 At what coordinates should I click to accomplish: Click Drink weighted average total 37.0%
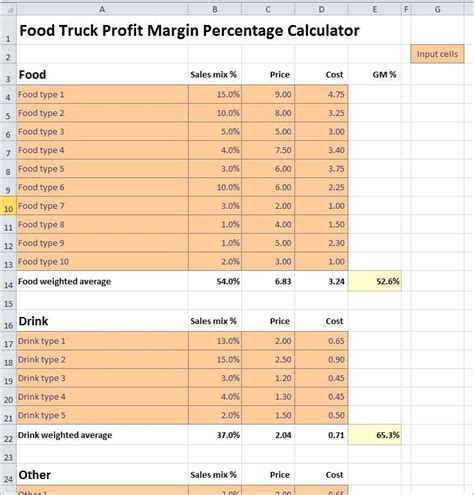coord(215,435)
